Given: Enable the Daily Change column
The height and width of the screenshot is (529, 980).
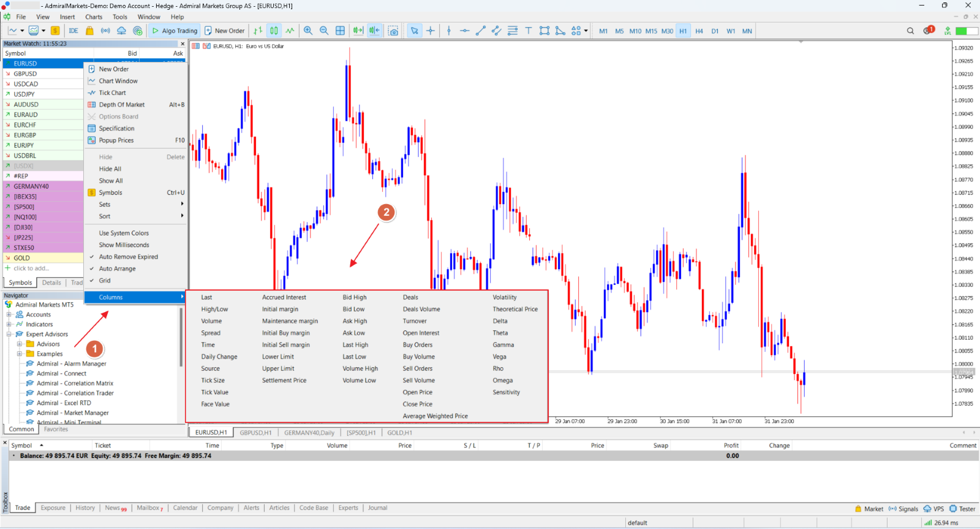Looking at the screenshot, I should pyautogui.click(x=219, y=357).
